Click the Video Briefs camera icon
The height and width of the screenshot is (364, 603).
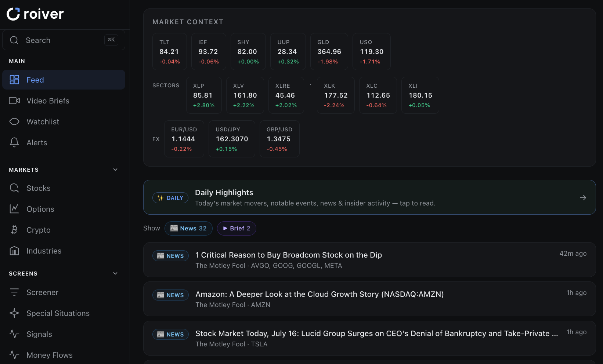tap(14, 101)
